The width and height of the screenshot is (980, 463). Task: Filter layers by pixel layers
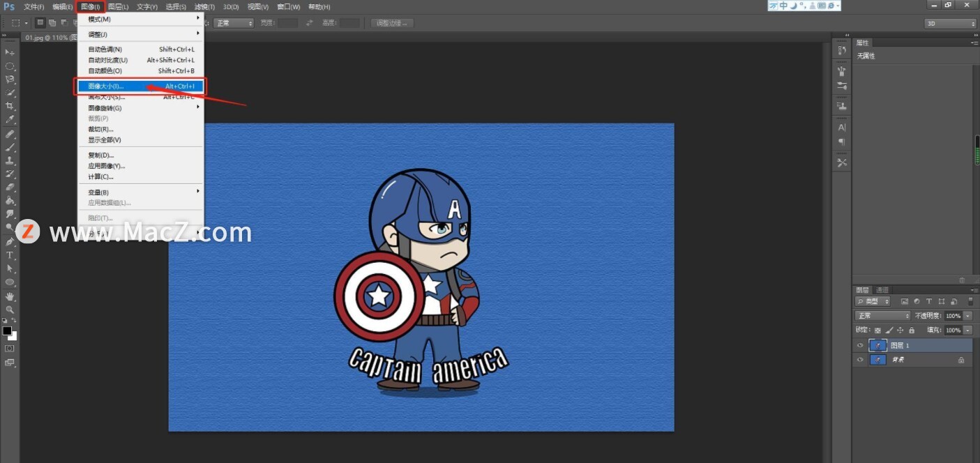point(905,301)
